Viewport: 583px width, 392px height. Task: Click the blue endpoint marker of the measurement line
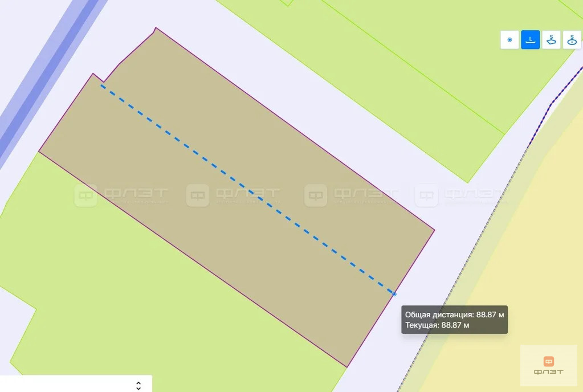tap(394, 294)
